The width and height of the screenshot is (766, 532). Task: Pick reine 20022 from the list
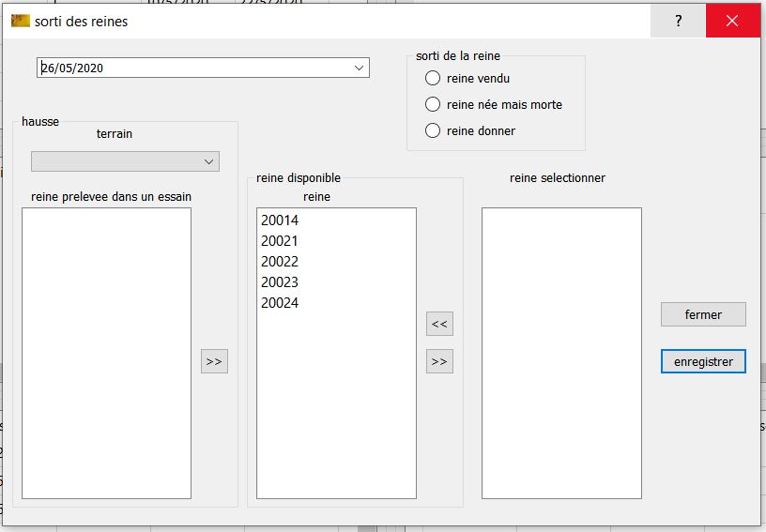[280, 262]
